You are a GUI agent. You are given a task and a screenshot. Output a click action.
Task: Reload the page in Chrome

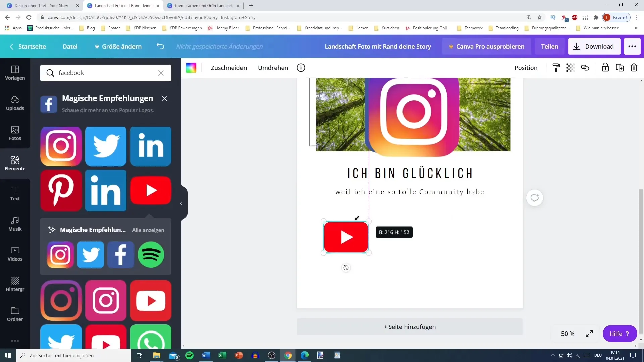tap(29, 17)
